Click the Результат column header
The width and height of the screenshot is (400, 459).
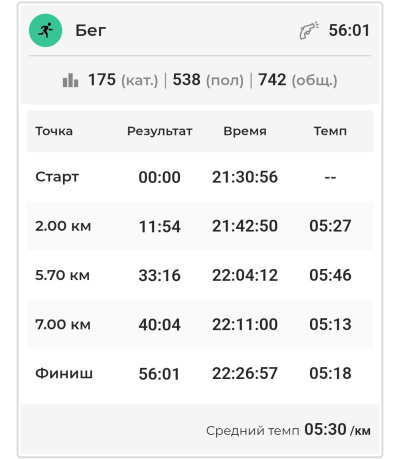160,131
